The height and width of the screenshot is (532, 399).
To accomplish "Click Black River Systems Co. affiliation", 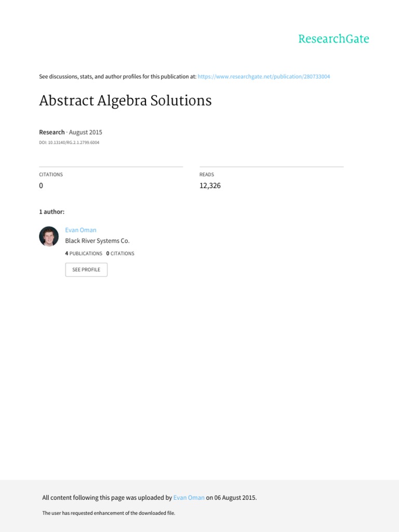I will 97,241.
